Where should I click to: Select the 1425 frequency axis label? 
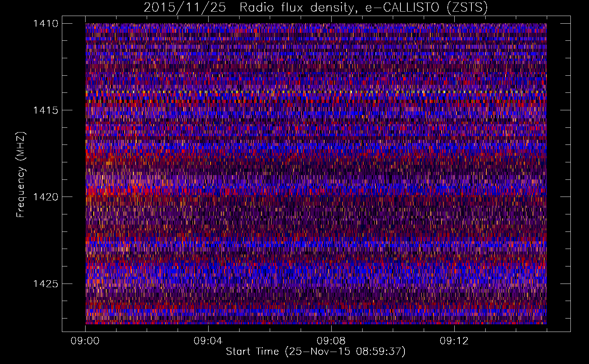pos(46,284)
